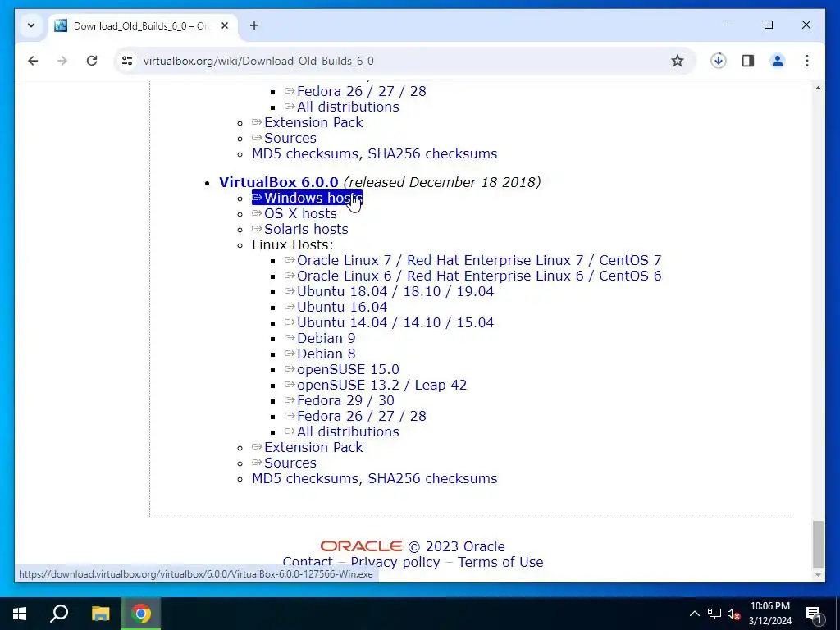Open the openSUSE 15.0 link
The width and height of the screenshot is (840, 630).
(x=342, y=369)
